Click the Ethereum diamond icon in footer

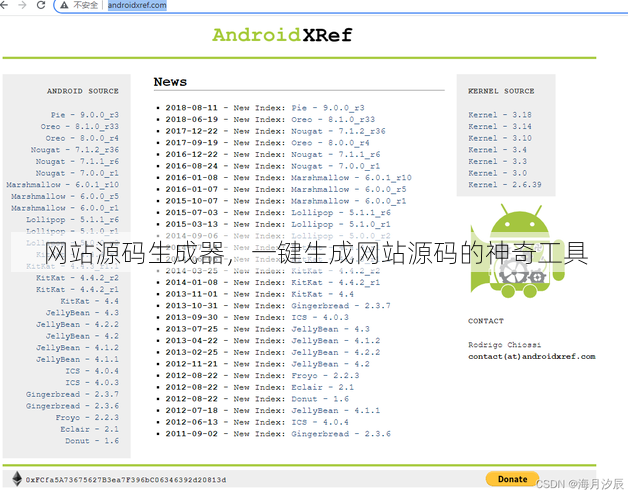(17, 479)
